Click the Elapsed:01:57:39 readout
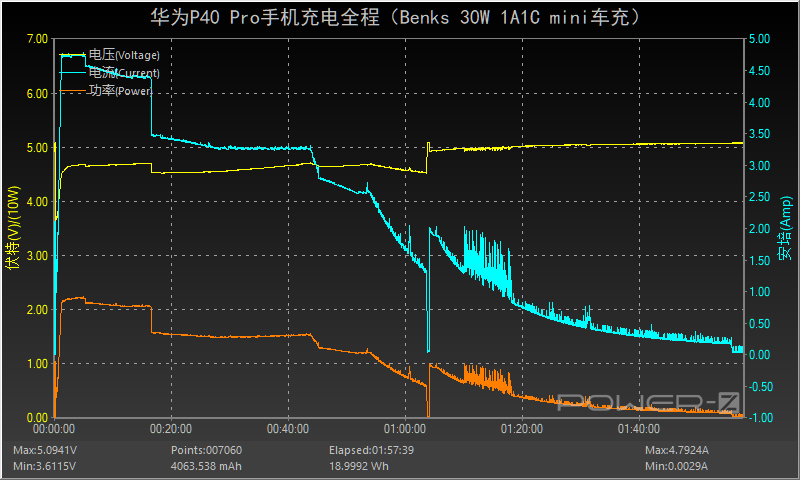800x480 pixels. click(x=371, y=450)
